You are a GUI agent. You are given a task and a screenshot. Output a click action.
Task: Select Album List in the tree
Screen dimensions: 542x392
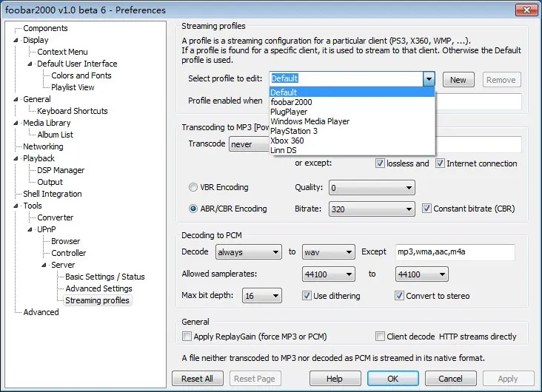pyautogui.click(x=56, y=135)
